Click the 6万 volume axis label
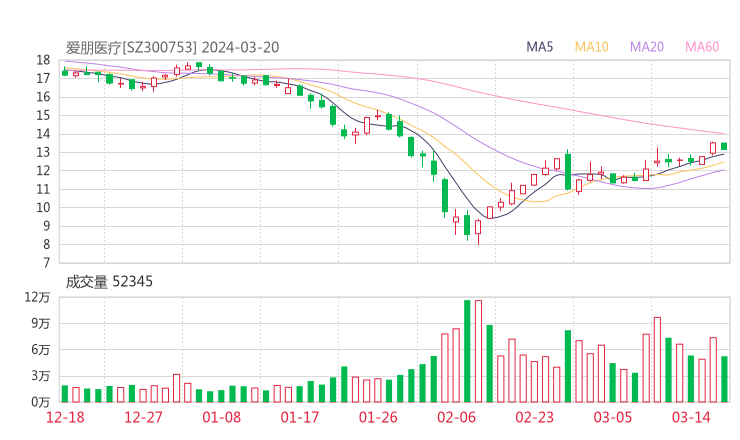This screenshot has height=440, width=740. (41, 350)
